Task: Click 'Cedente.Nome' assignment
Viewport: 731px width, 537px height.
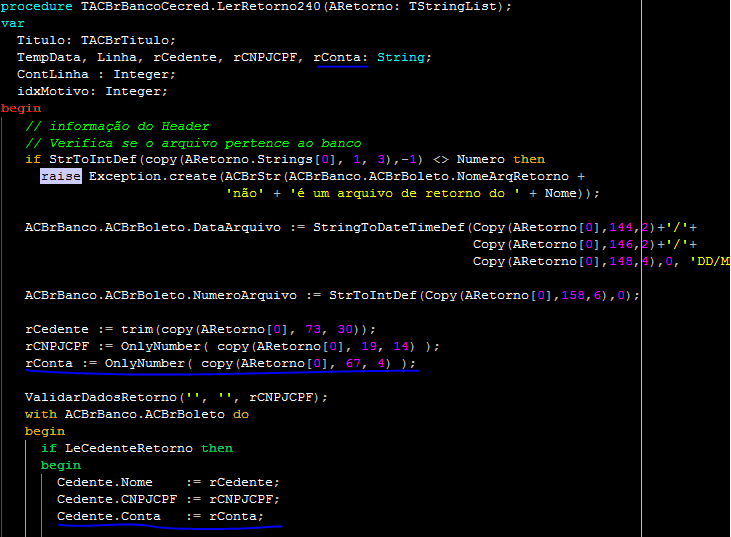Action: point(168,482)
